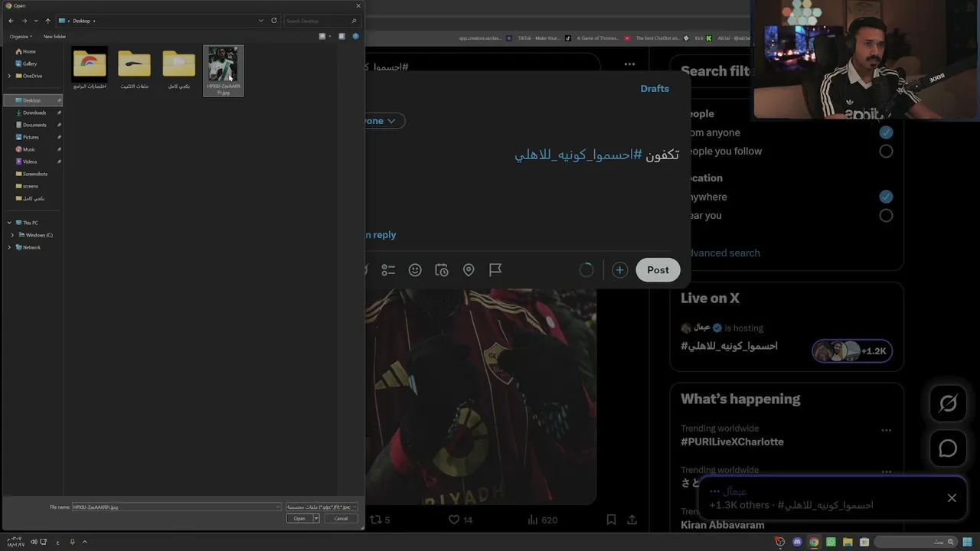
Task: Like the tweet showing 14 likes
Action: [x=460, y=520]
